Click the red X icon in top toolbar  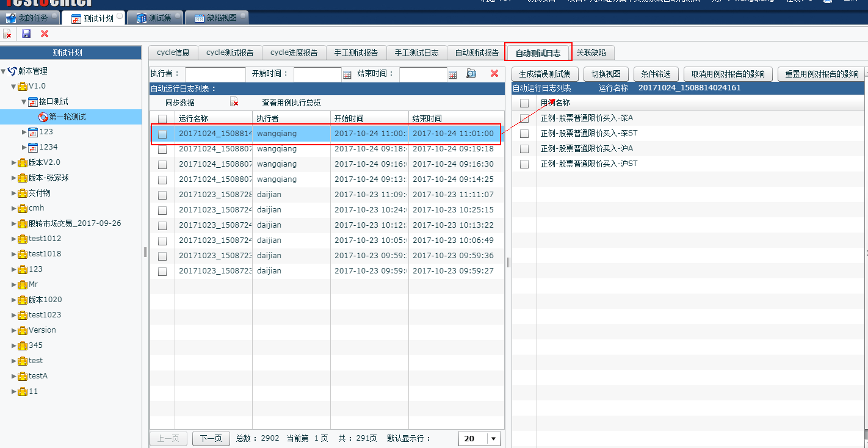coord(45,34)
